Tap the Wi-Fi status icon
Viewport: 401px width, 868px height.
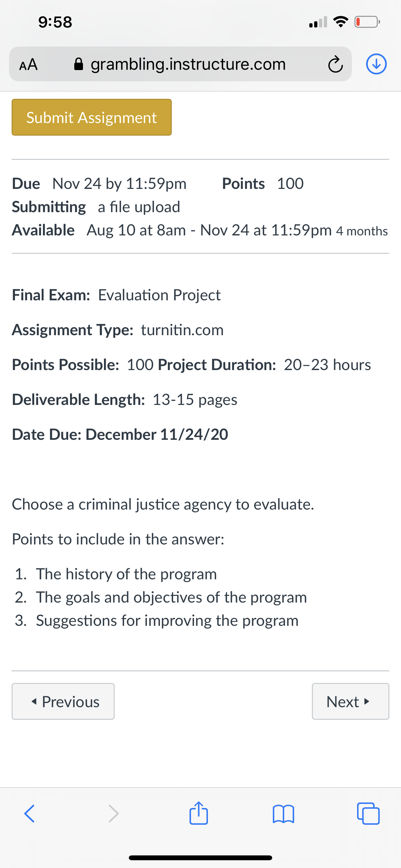[x=341, y=22]
